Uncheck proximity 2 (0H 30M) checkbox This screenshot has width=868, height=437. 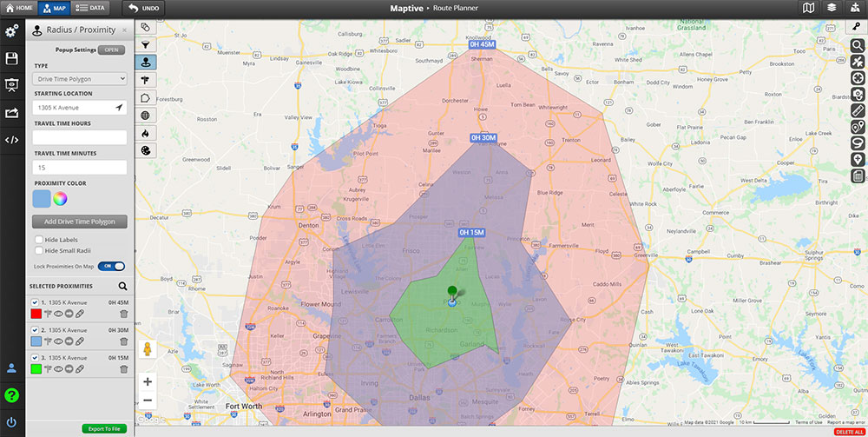(x=35, y=330)
